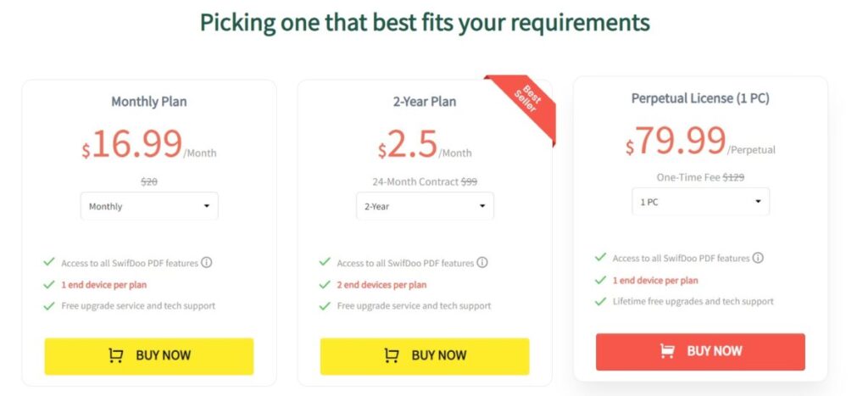Click checkmark beside Monthly '1 end device per plan'

point(49,285)
